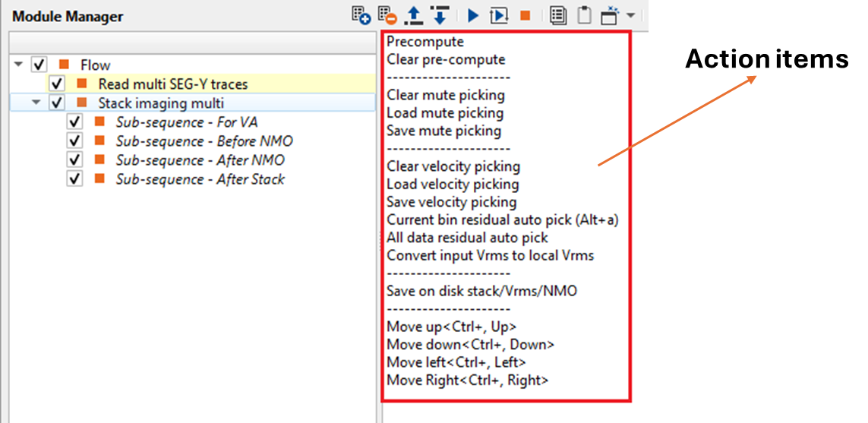Screen dimensions: 868x423
Task: Click orange icon of Sub-sequence - After NMO
Action: click(99, 160)
